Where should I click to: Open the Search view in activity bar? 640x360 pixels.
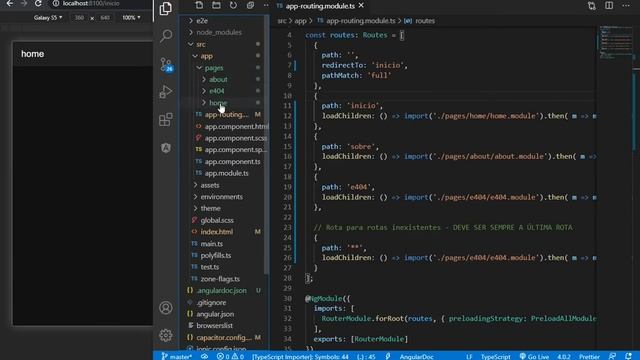166,36
